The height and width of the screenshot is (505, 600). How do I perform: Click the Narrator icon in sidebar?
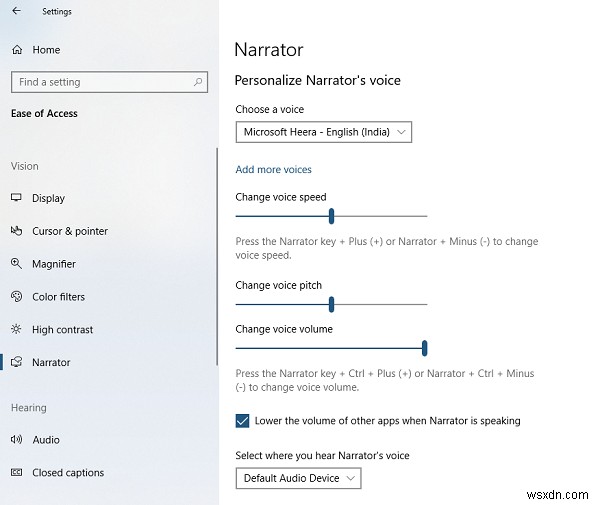[16, 362]
